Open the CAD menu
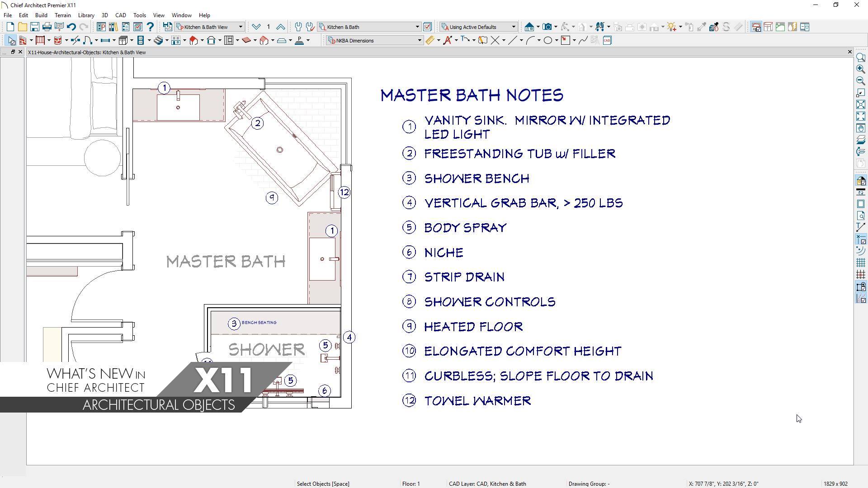Screen dimensions: 868x488 [x=121, y=15]
